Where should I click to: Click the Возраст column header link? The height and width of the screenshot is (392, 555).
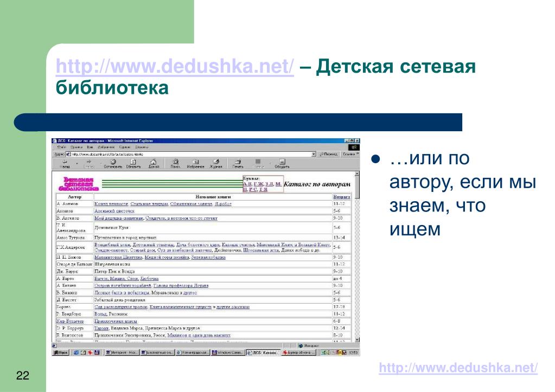342,197
